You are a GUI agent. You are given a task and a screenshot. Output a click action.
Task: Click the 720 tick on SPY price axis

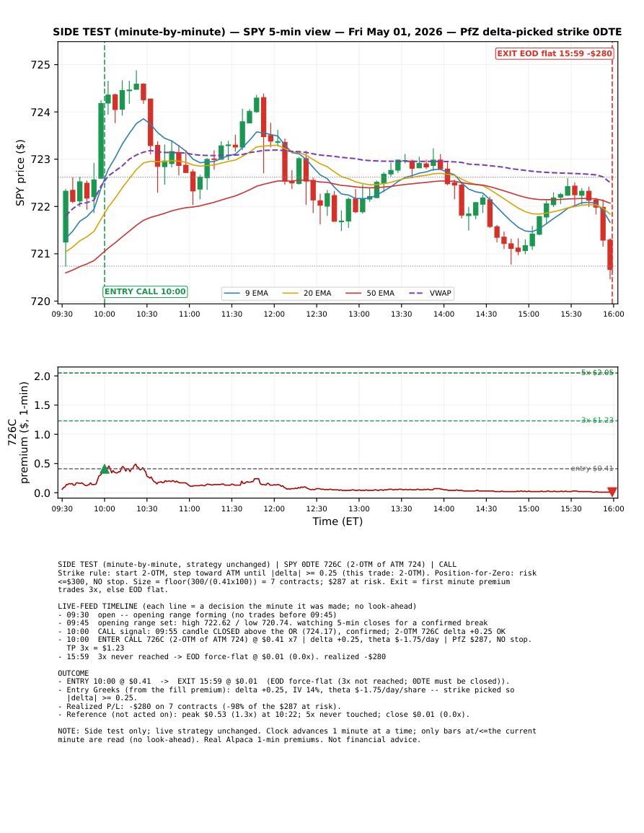tap(40, 301)
